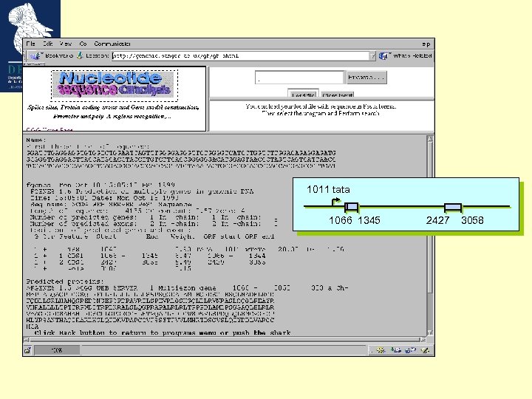Open the View menu
This screenshot has width=532, height=399.
pos(66,44)
